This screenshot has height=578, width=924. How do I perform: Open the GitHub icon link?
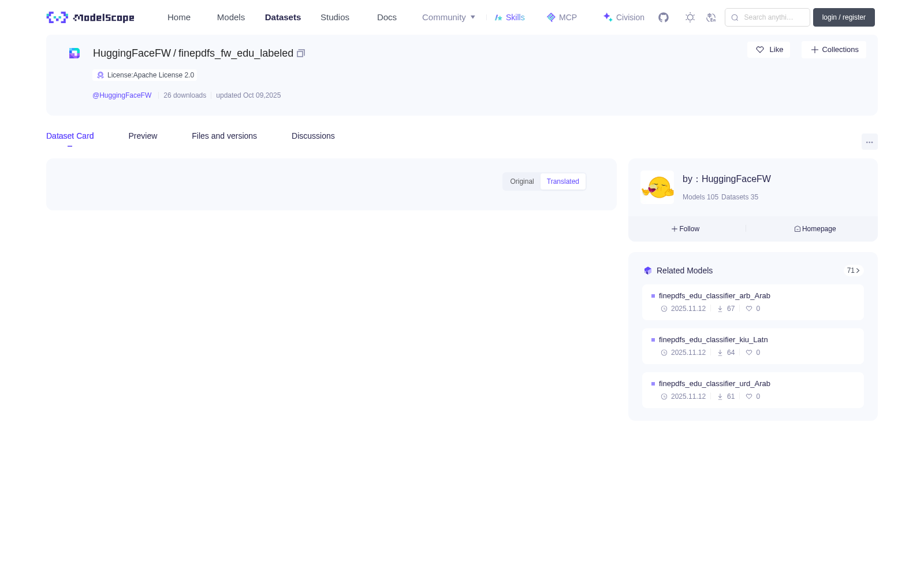point(664,17)
